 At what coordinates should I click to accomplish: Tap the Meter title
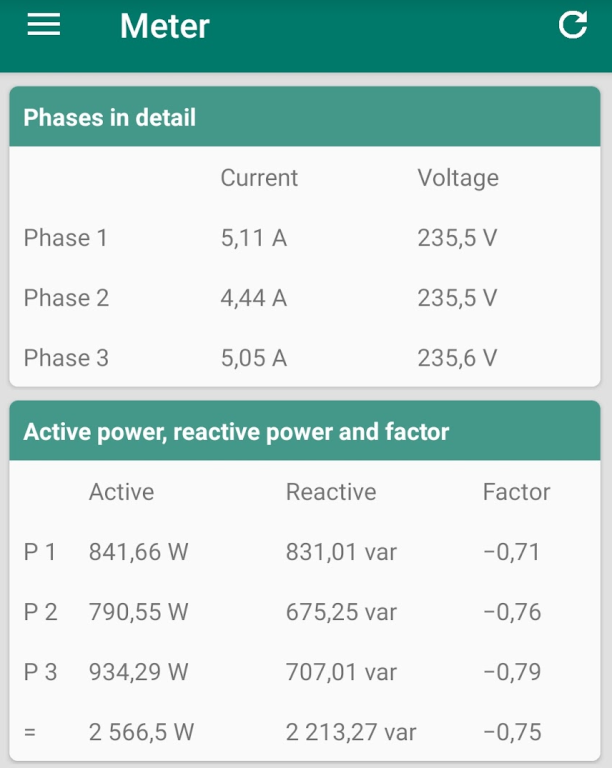point(165,26)
